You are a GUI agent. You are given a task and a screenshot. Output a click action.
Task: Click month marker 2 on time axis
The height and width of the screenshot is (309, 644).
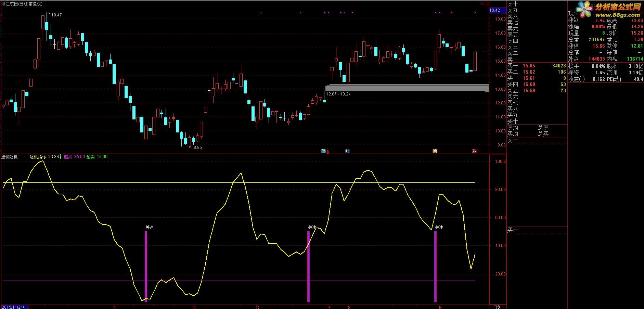pyautogui.click(x=194, y=307)
